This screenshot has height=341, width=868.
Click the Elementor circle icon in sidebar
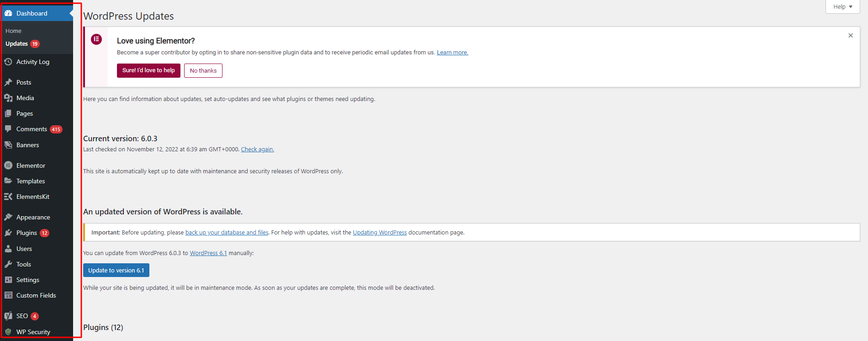tap(8, 165)
